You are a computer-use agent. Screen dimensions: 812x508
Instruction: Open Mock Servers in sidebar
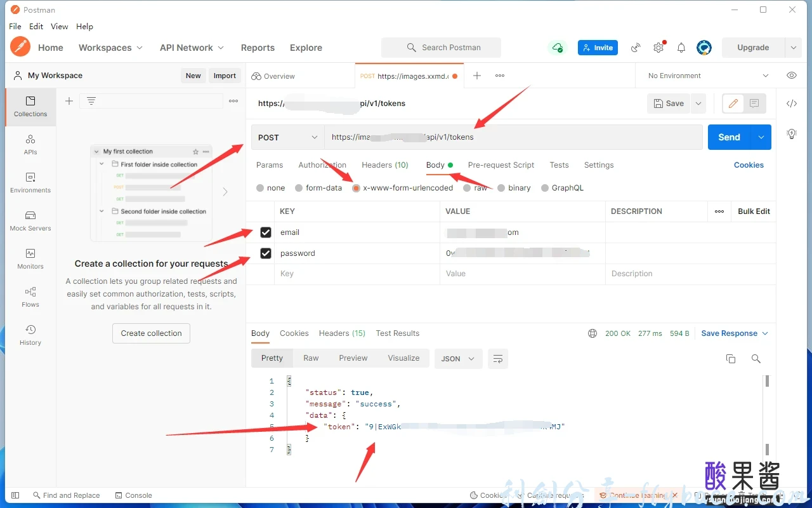(30, 220)
